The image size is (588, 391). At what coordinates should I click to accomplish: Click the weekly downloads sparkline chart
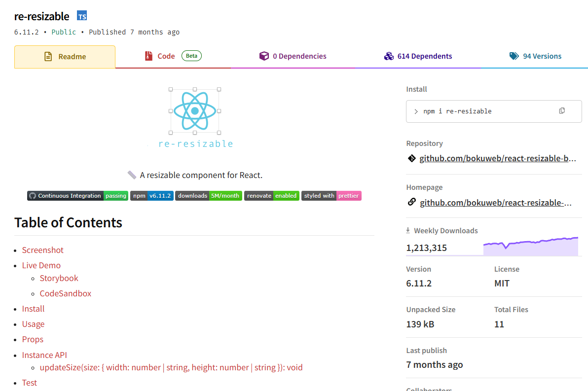pyautogui.click(x=531, y=247)
